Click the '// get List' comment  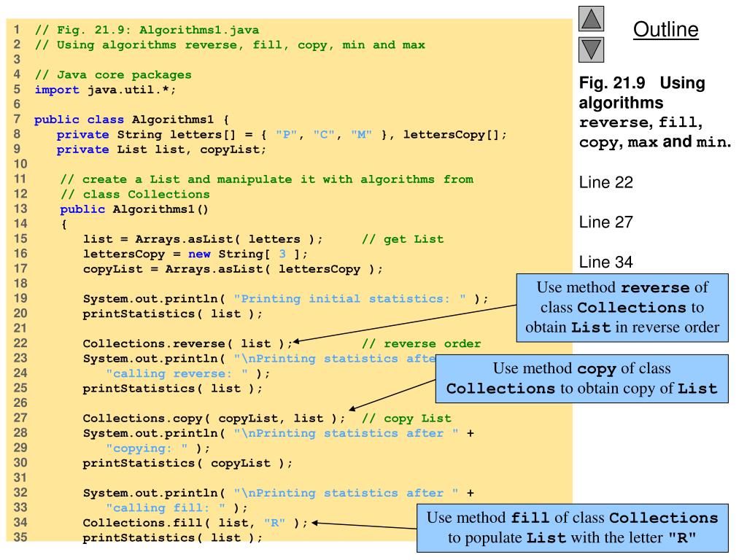tap(403, 239)
